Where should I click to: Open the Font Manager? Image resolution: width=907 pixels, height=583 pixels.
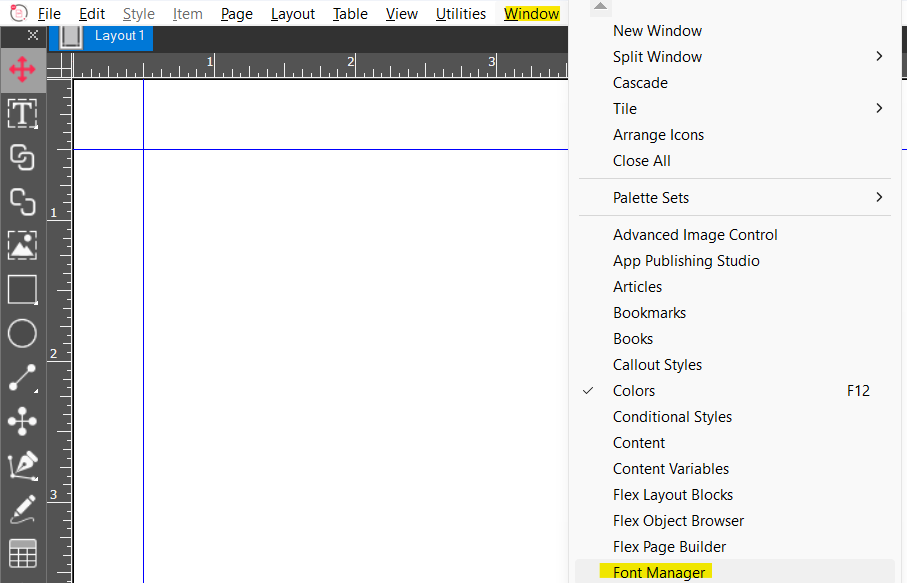(657, 572)
